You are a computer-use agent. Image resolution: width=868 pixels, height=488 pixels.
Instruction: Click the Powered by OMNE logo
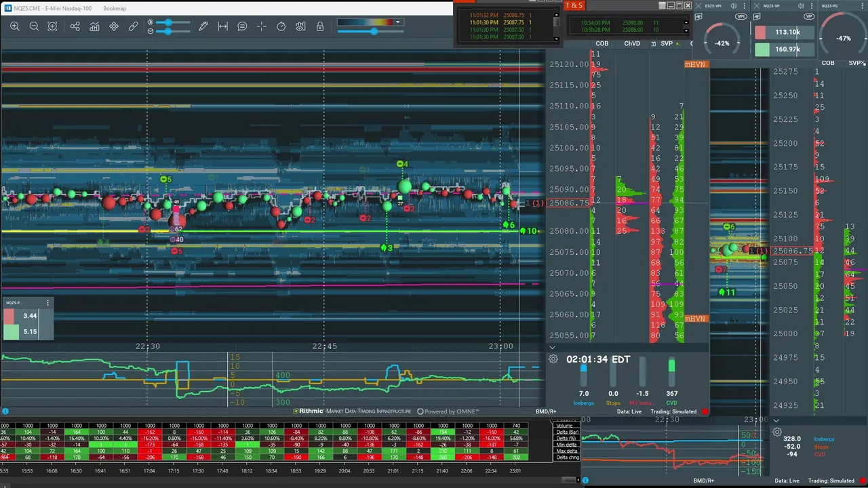tap(448, 411)
